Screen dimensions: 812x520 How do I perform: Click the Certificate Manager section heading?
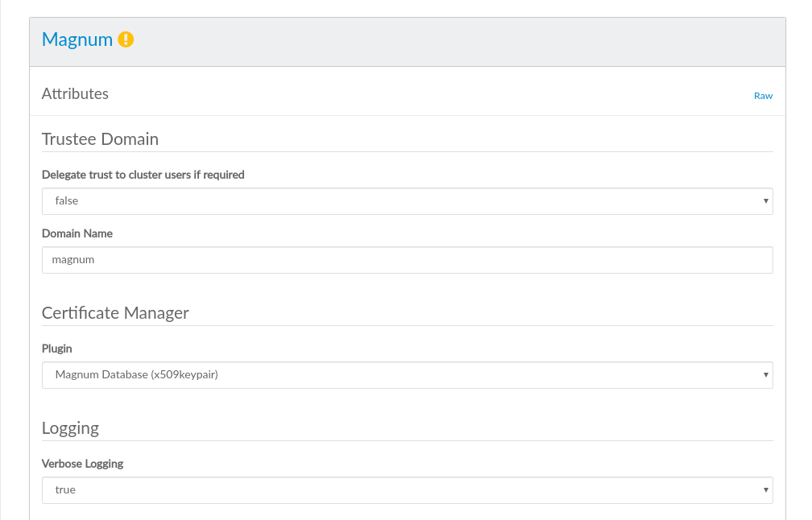point(115,313)
